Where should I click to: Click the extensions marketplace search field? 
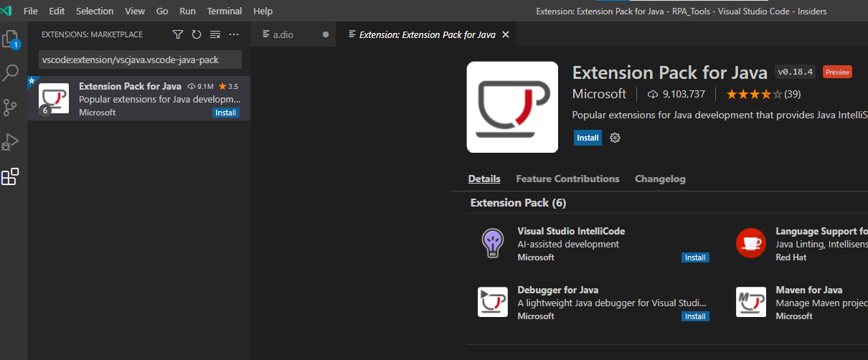click(139, 60)
